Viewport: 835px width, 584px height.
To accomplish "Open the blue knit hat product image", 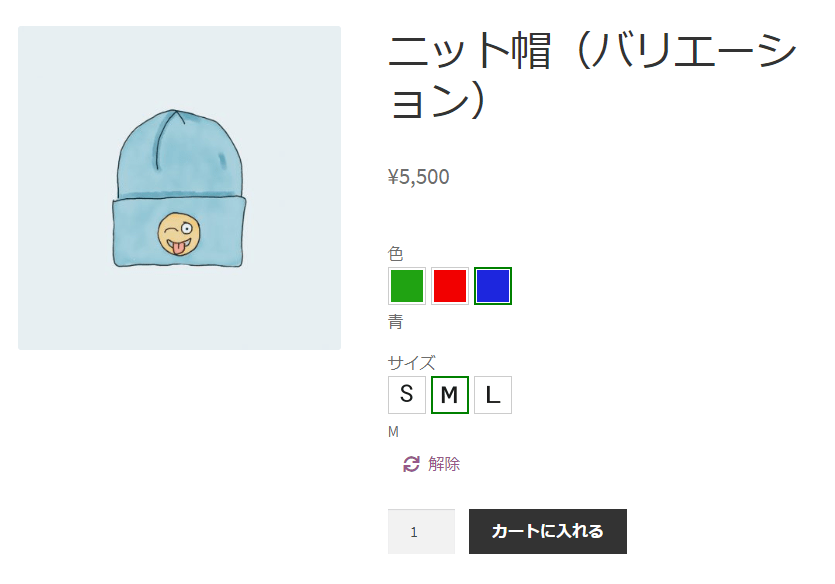I will [x=179, y=188].
